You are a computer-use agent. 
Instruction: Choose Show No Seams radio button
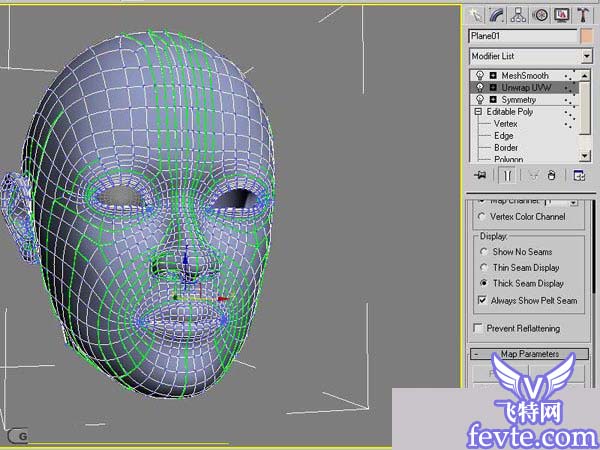482,252
